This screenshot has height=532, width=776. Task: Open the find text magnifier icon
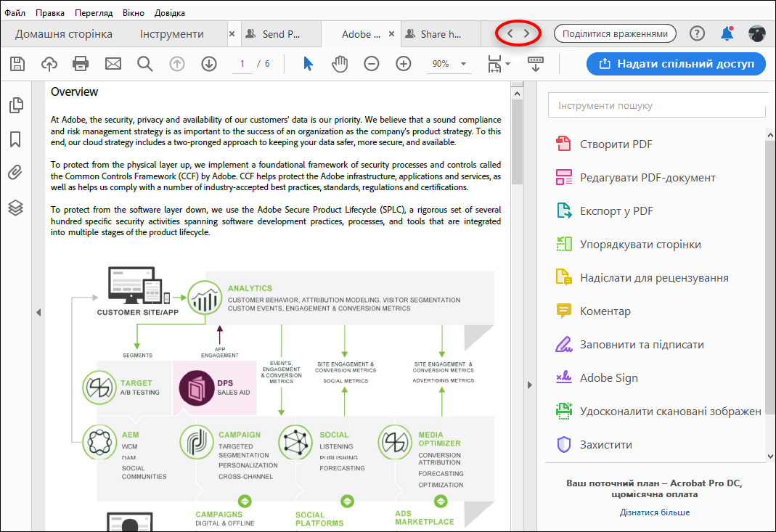145,64
